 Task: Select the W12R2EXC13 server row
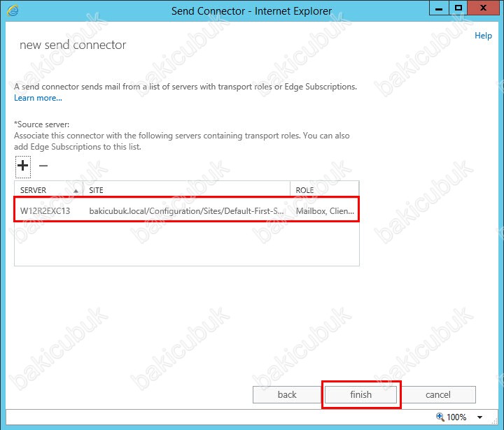(45, 210)
